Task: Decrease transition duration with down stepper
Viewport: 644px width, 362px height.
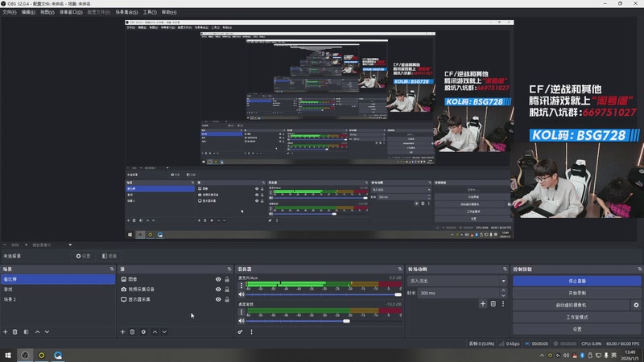Action: (504, 295)
